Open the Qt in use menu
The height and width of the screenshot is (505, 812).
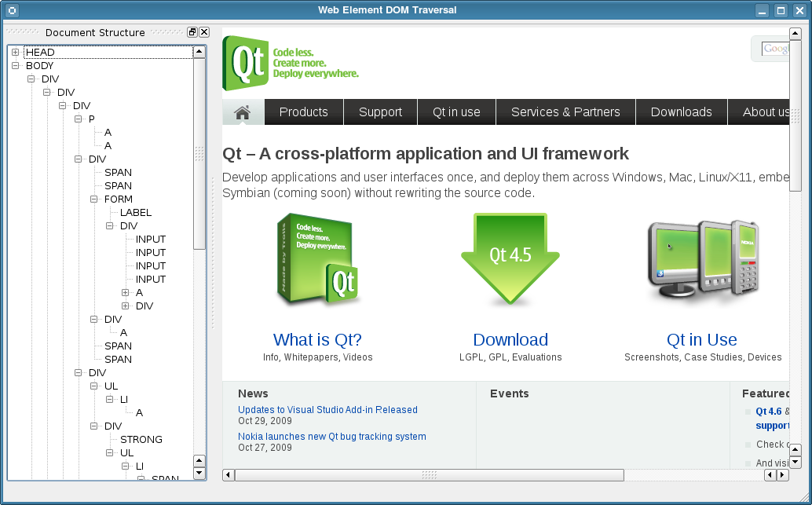point(457,112)
